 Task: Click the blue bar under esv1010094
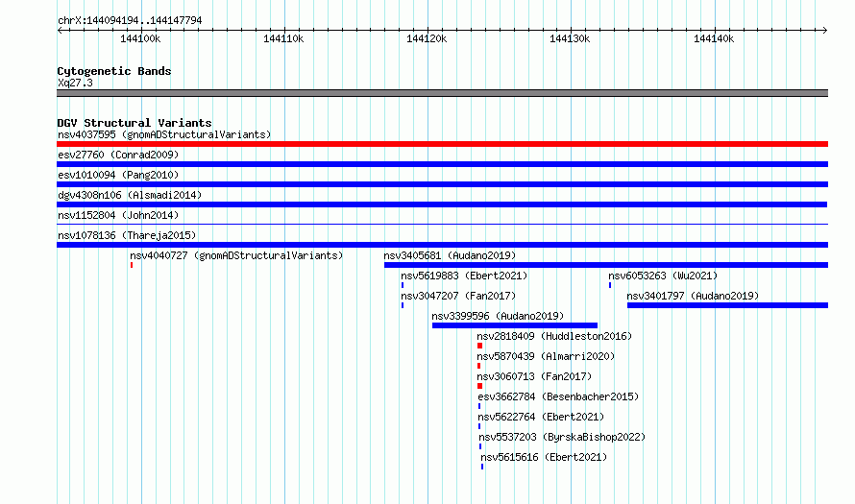pyautogui.click(x=442, y=184)
